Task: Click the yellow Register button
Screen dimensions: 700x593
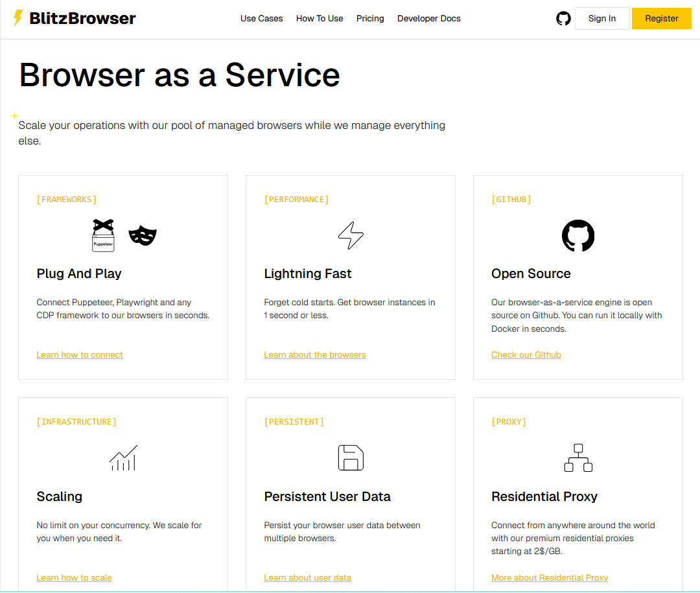Action: 661,18
